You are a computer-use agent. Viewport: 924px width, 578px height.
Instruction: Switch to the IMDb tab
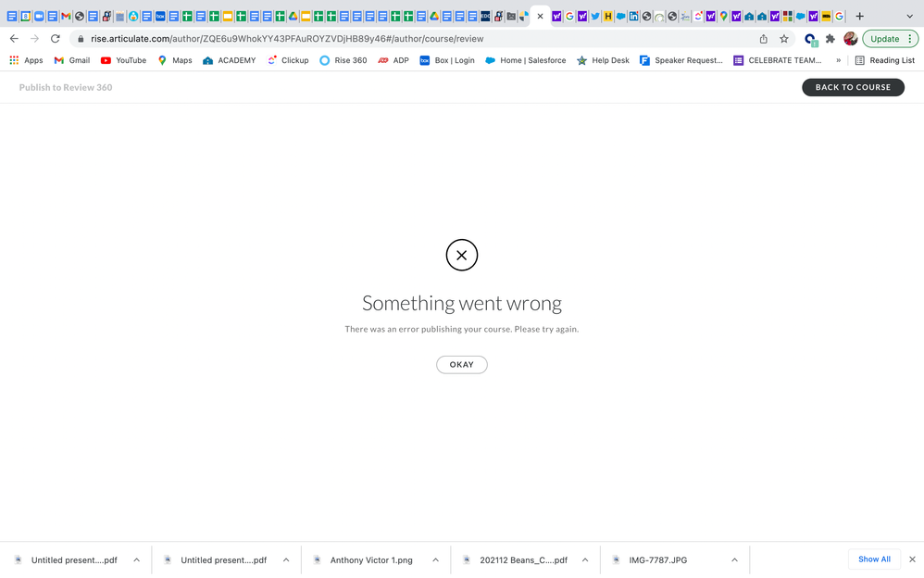826,17
